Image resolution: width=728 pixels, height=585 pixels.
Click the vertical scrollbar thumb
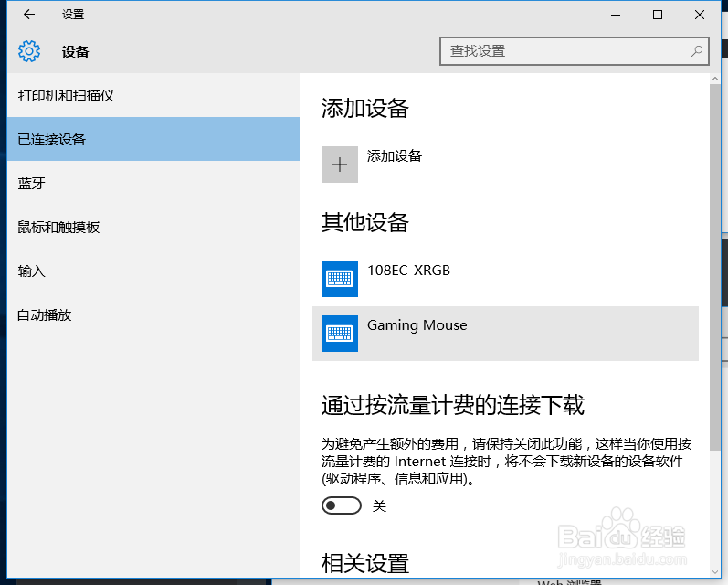(715, 267)
